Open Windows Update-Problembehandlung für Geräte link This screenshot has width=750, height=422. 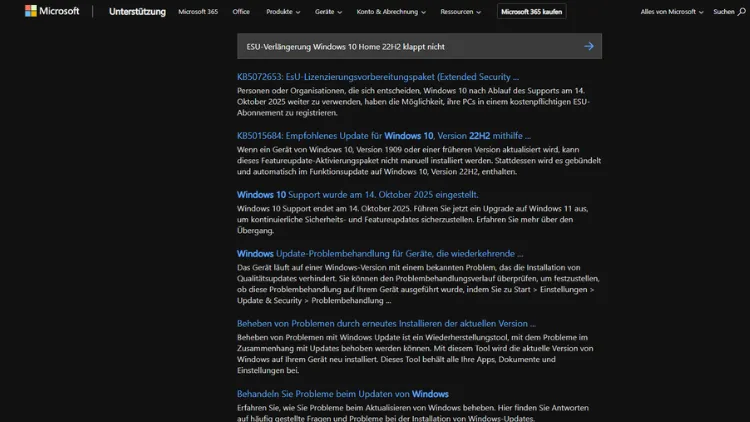(x=379, y=253)
